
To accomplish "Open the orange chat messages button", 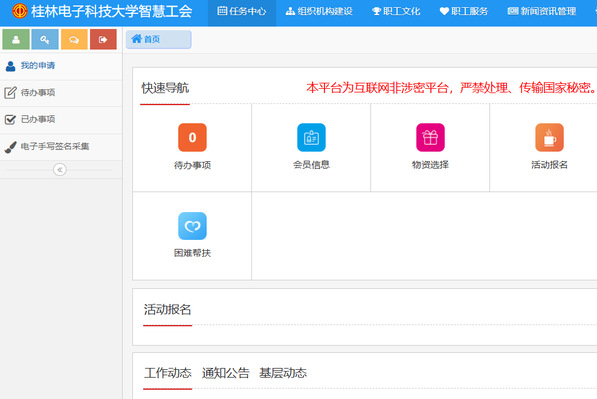I will [74, 39].
